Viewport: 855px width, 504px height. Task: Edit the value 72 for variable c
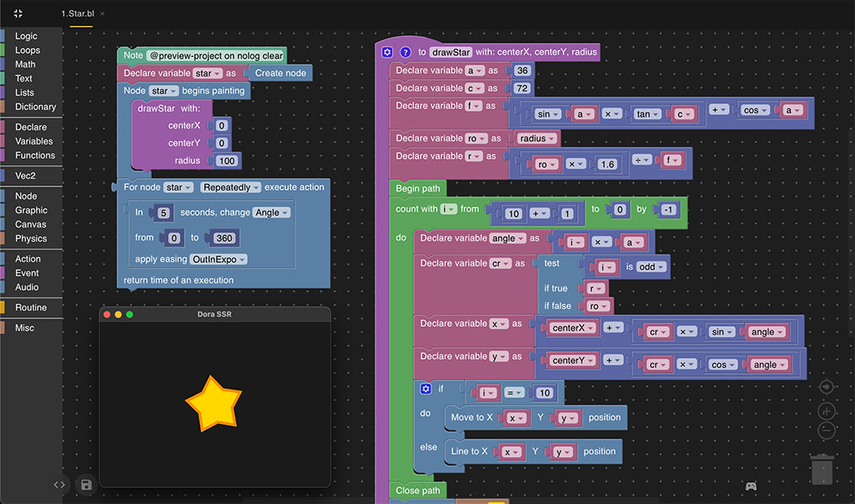coord(522,88)
